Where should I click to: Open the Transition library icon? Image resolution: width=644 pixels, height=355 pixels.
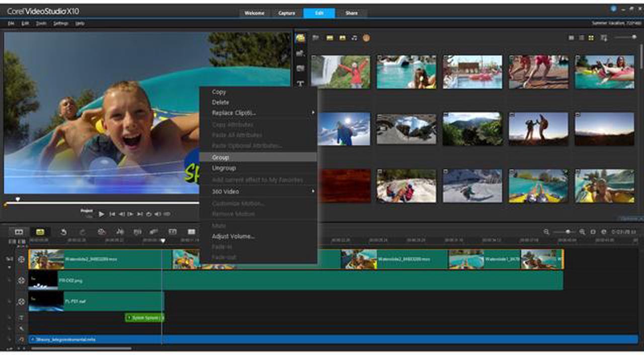[300, 68]
